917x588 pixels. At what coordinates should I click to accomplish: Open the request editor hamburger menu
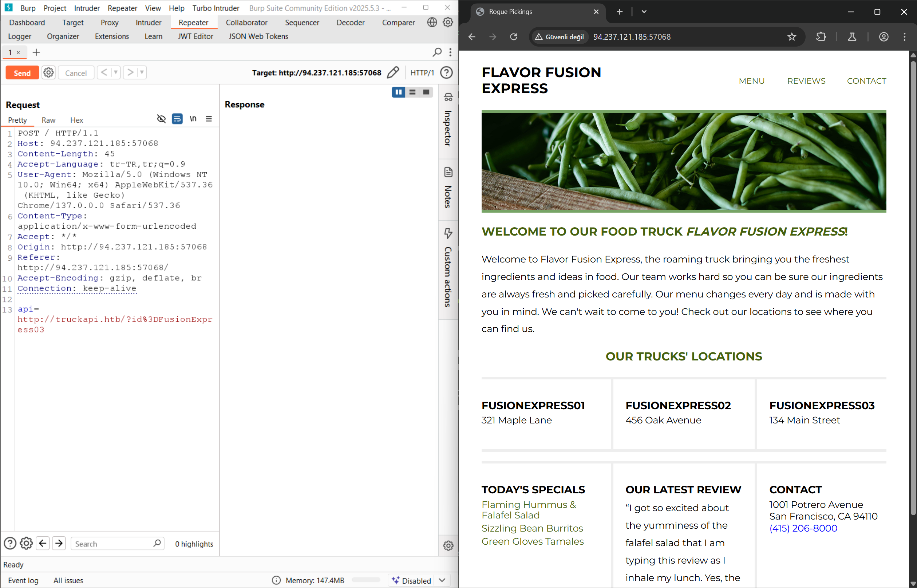point(209,119)
